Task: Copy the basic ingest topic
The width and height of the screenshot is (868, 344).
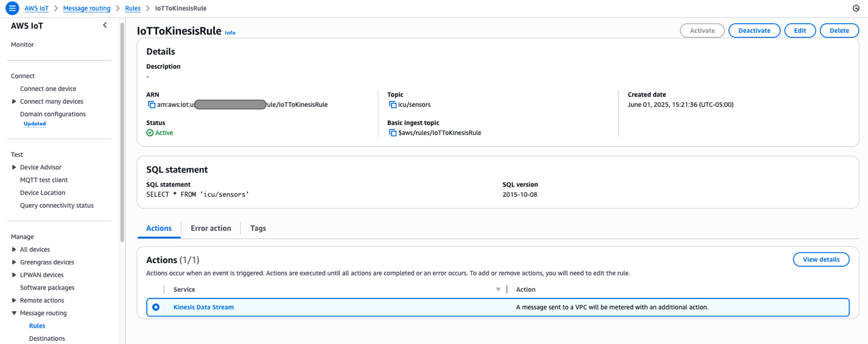Action: click(x=393, y=132)
